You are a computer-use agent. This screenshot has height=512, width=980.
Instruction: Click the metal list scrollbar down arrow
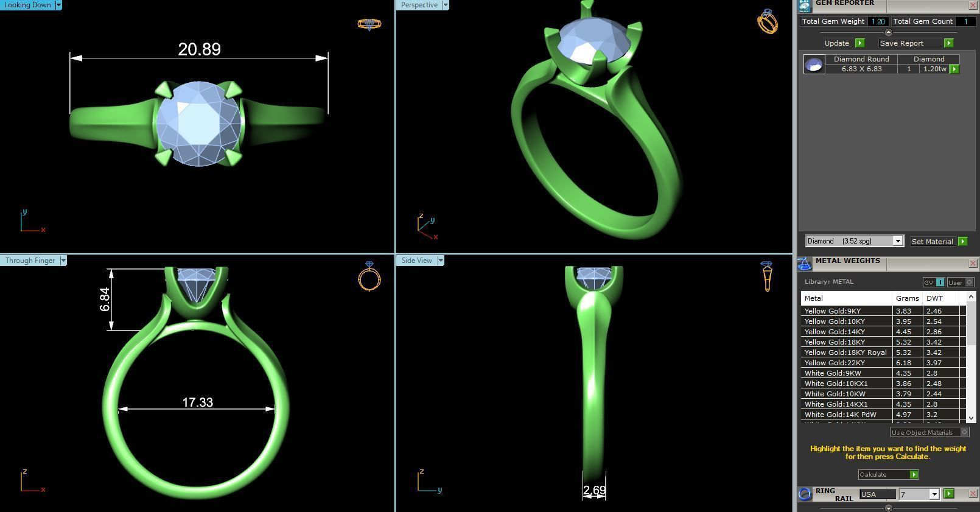tap(971, 418)
